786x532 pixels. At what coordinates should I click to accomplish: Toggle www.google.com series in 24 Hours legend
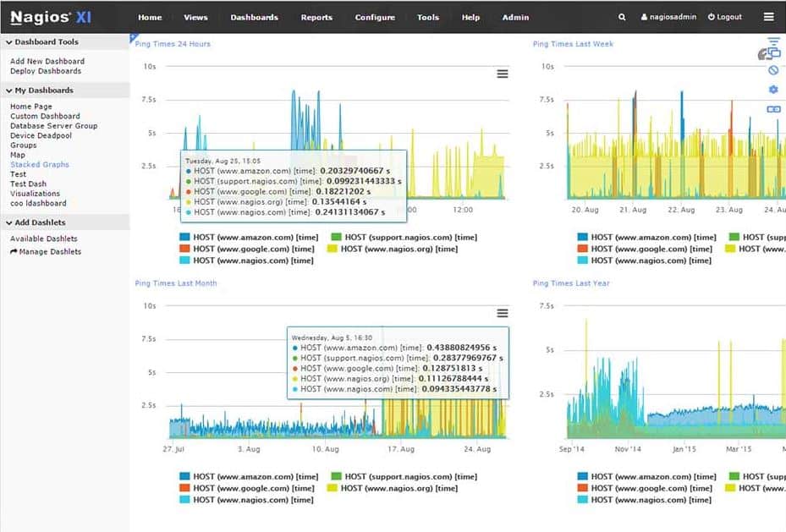pos(247,249)
